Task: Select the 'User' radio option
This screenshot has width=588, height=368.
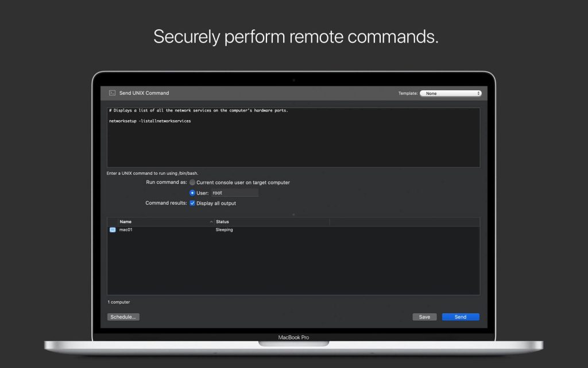Action: pyautogui.click(x=192, y=193)
